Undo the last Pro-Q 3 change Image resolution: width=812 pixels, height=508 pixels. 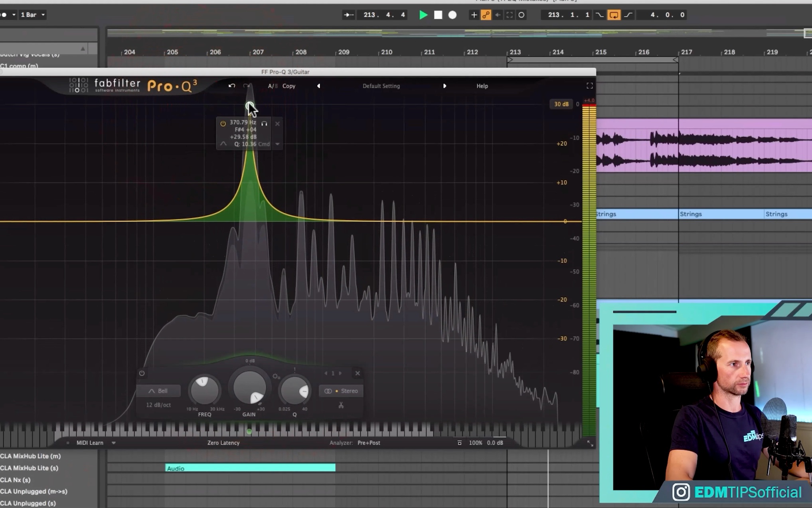click(232, 86)
